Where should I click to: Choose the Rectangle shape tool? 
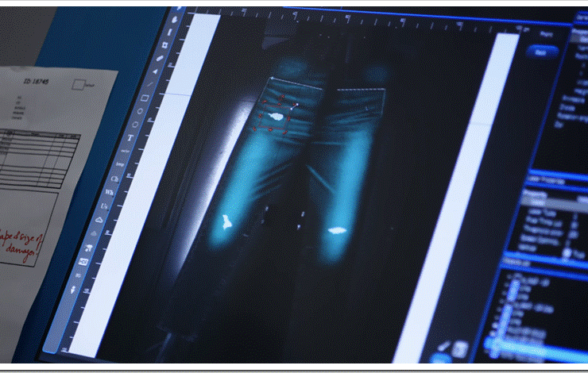pos(144,98)
